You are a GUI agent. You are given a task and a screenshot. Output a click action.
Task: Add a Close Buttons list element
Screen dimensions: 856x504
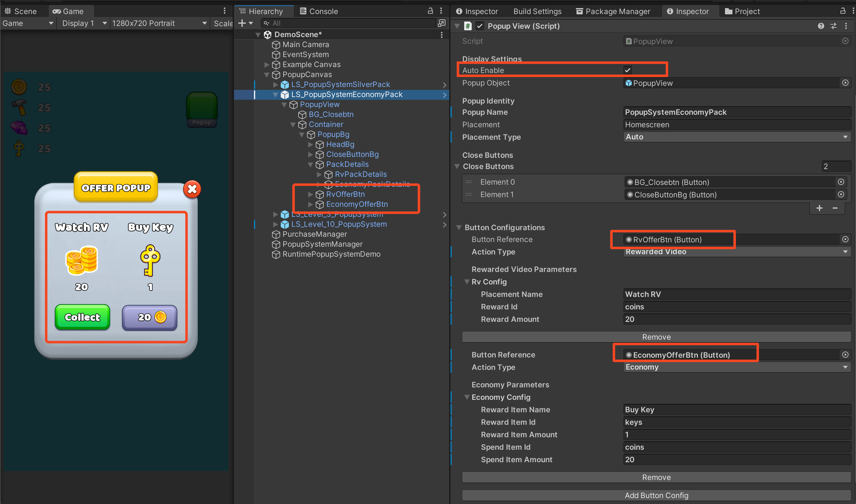(x=819, y=208)
